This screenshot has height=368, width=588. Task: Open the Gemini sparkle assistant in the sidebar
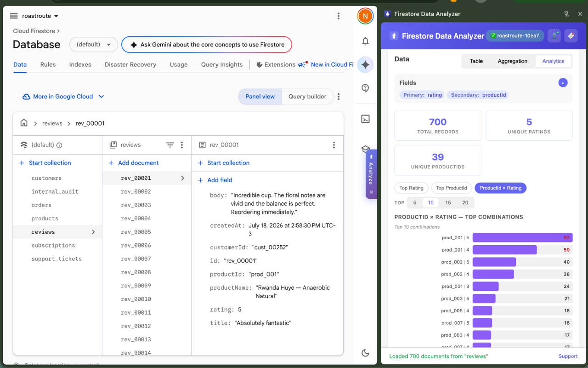point(365,65)
